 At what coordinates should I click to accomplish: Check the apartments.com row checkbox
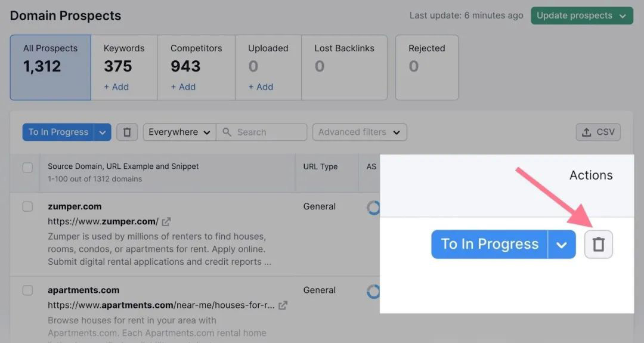[x=27, y=291]
